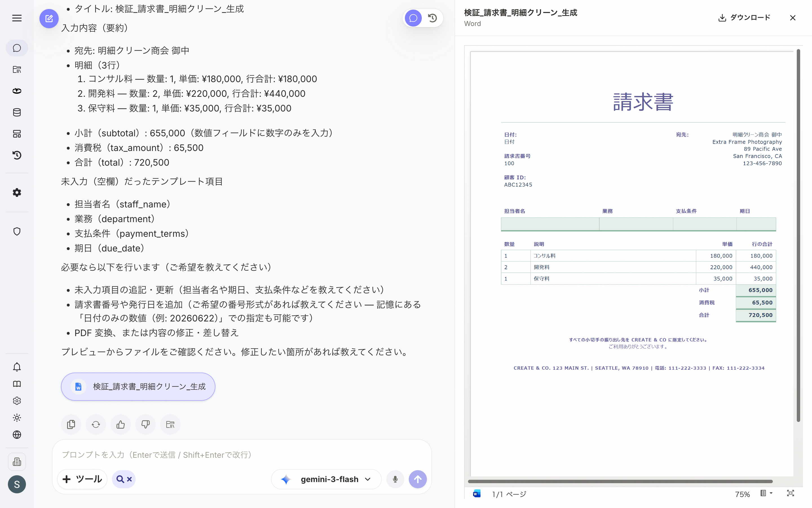Click the database icon in the sidebar

click(x=17, y=112)
